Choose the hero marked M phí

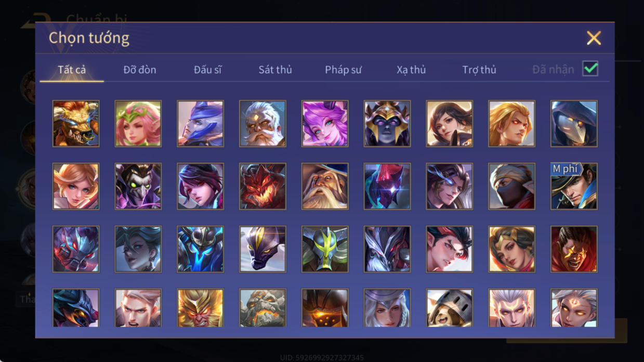(x=574, y=186)
